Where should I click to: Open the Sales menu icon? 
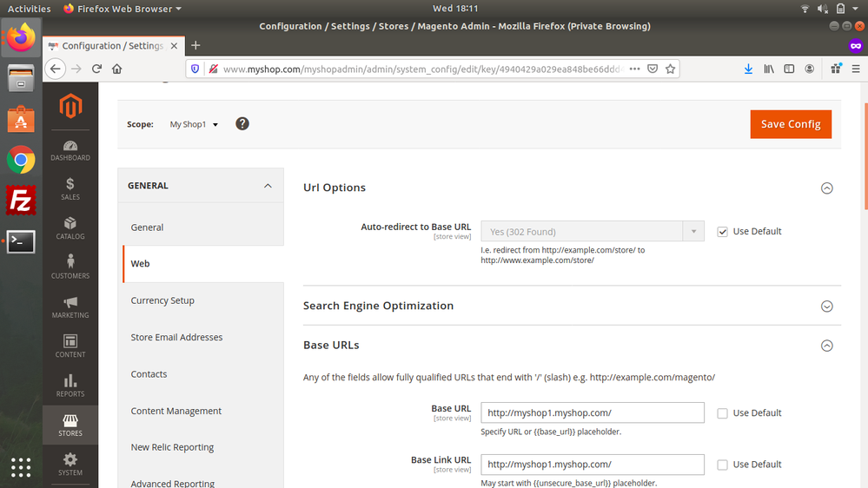(x=70, y=188)
